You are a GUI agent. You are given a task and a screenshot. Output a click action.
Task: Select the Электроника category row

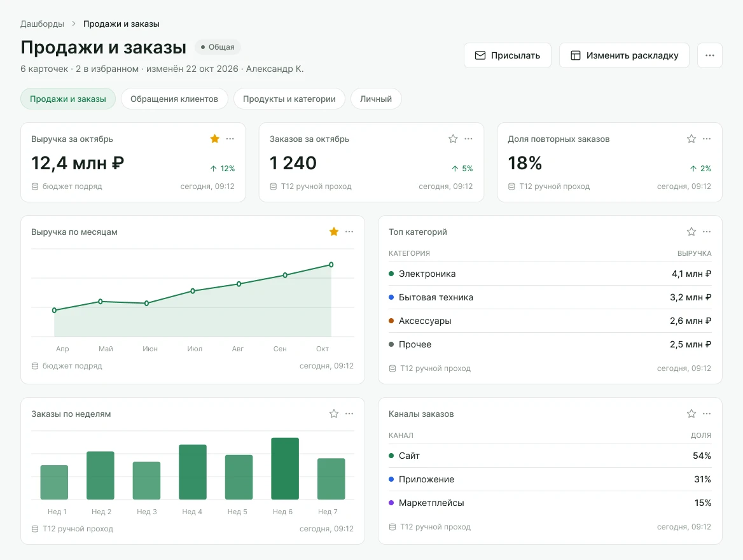tap(550, 274)
